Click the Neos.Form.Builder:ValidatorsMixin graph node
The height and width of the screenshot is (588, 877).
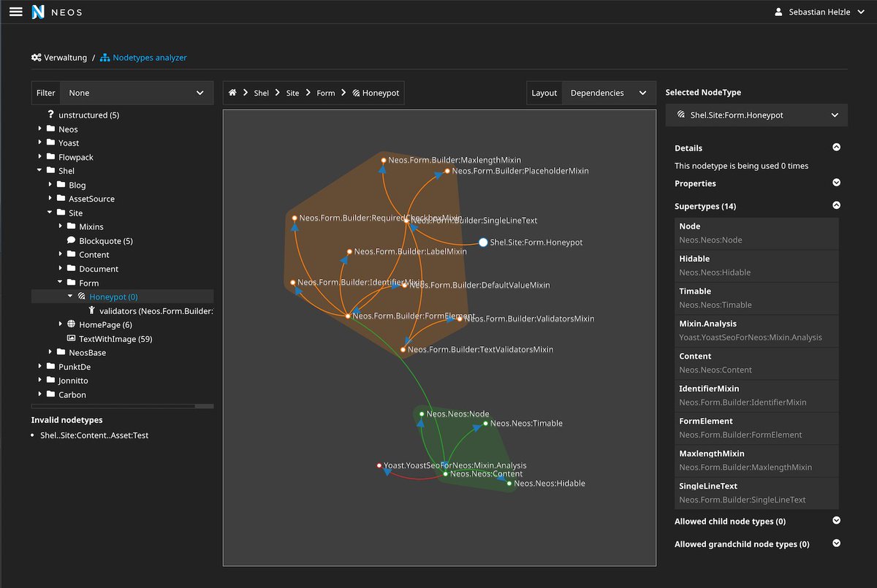460,318
